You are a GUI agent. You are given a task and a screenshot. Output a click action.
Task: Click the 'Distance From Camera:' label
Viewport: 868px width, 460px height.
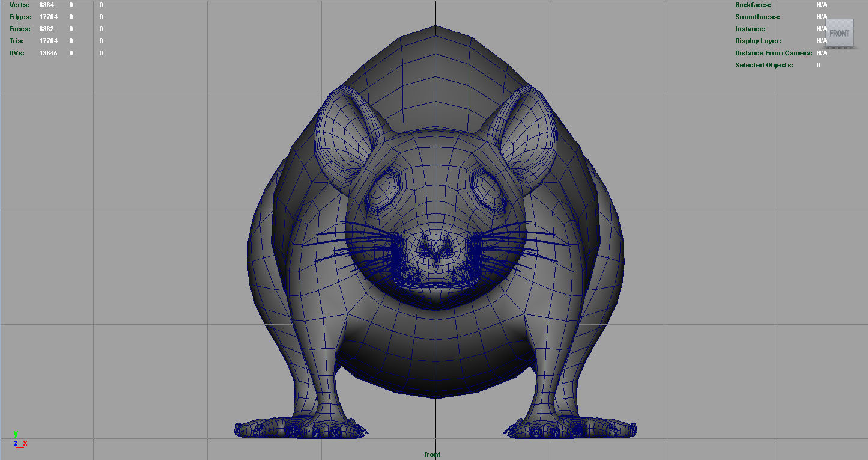click(774, 53)
